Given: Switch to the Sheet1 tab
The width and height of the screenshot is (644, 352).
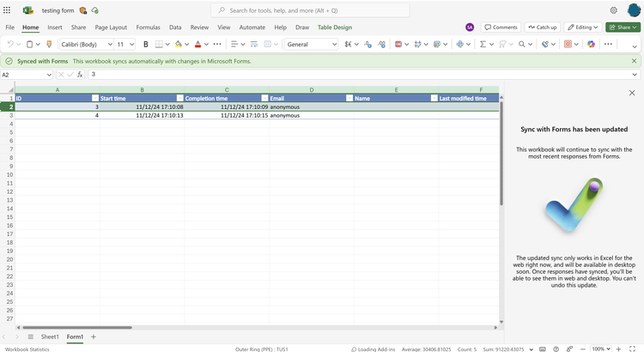Looking at the screenshot, I should (x=50, y=337).
